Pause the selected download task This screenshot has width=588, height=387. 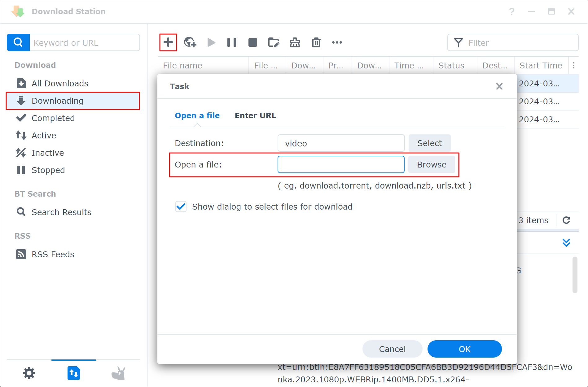231,42
